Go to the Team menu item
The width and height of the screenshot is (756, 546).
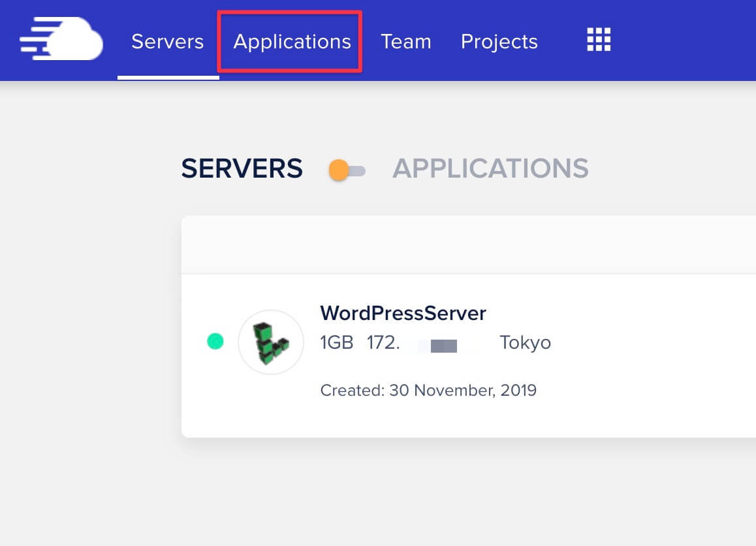406,42
